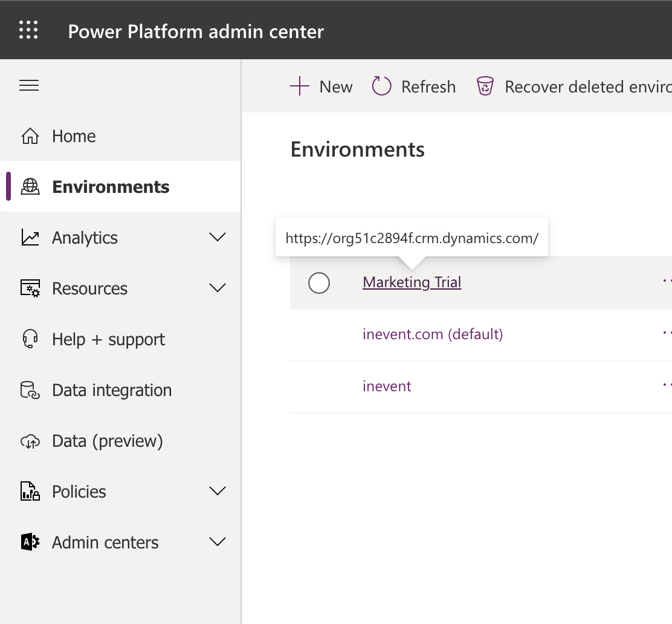Open Environments in sidebar
Screen dimensions: 672x624
point(120,187)
